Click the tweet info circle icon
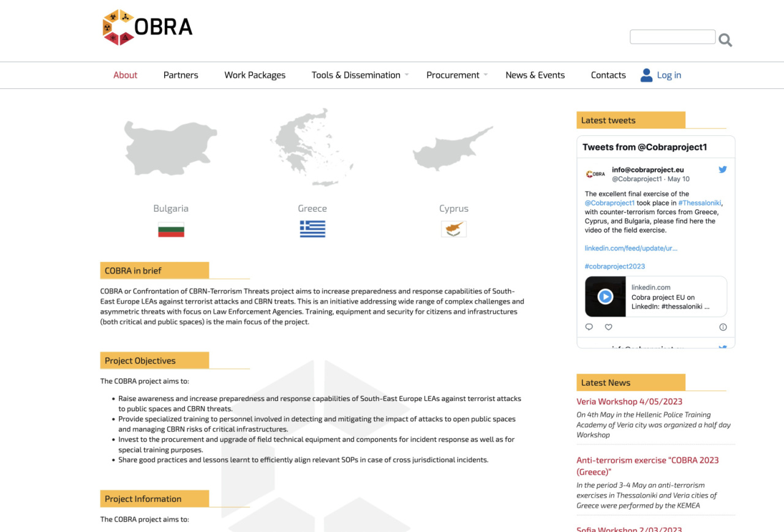Viewport: 784px width, 532px height. pyautogui.click(x=723, y=327)
